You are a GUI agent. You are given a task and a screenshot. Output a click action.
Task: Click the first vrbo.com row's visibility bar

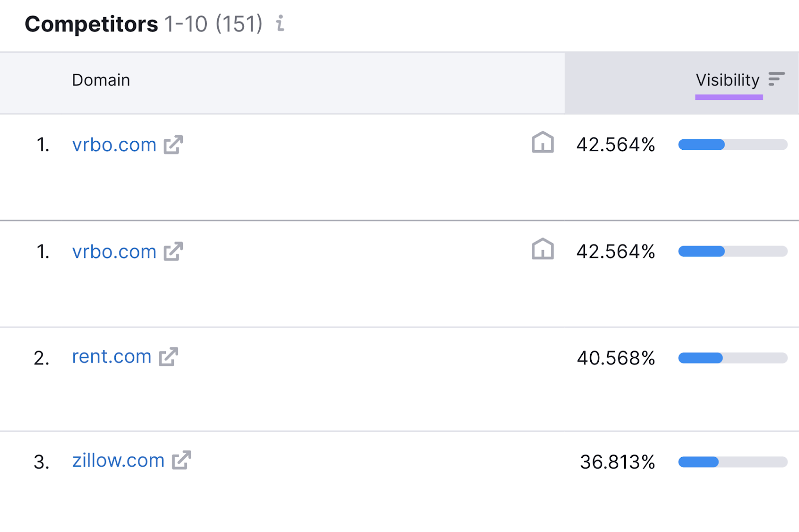pos(732,145)
